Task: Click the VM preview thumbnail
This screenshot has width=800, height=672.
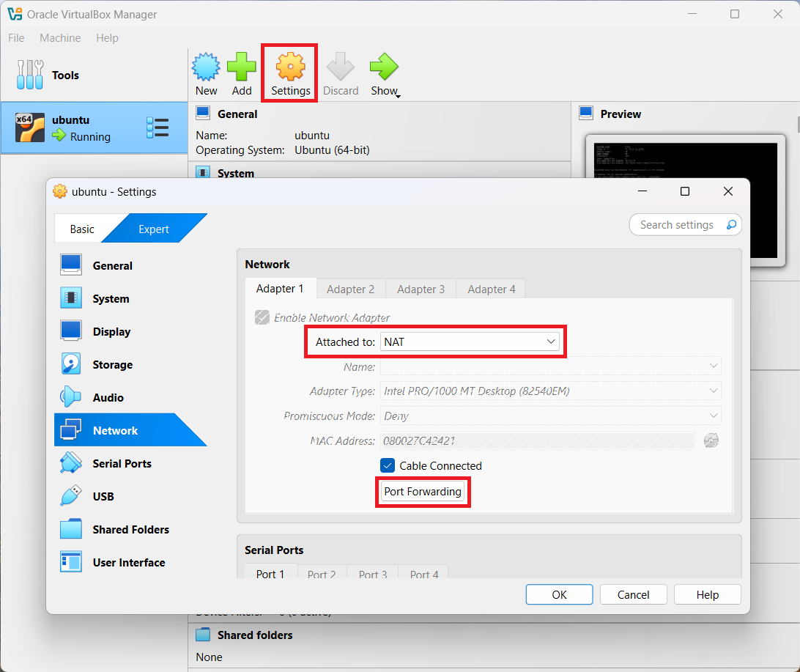Action: [685, 200]
